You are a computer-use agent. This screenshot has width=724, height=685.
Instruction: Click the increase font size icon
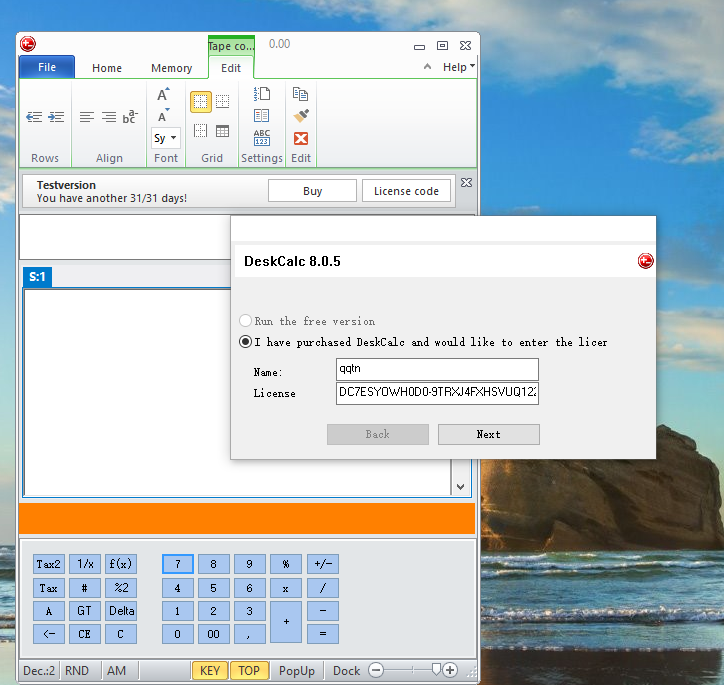click(x=164, y=95)
